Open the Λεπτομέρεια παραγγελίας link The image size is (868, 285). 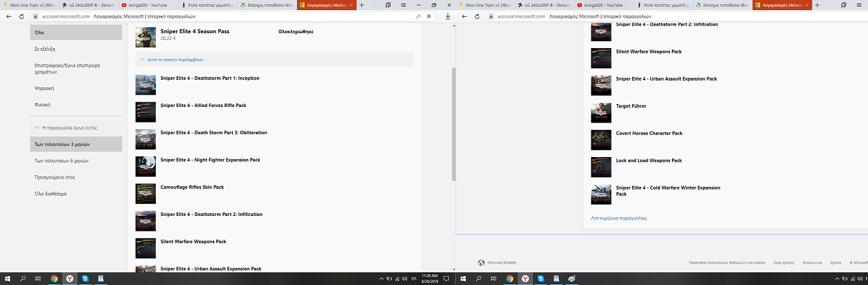pyautogui.click(x=619, y=218)
